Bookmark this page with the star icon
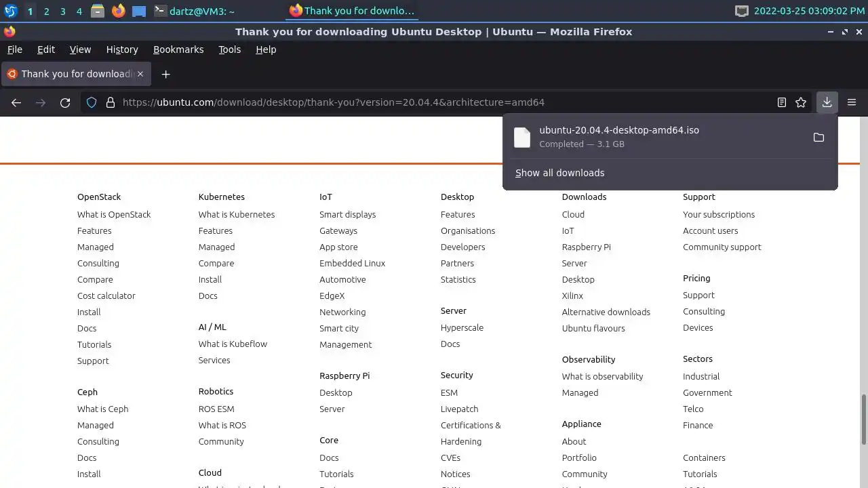This screenshot has width=868, height=488. [x=801, y=102]
